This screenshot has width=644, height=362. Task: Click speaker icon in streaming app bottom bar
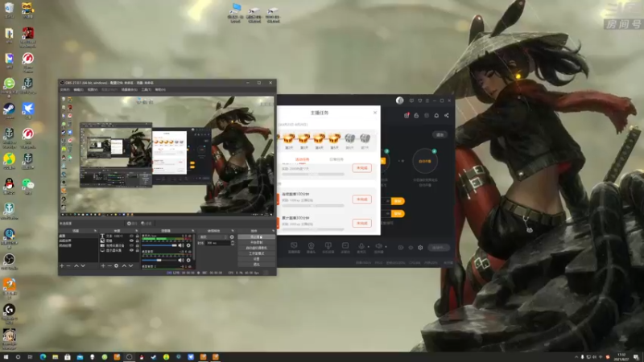(378, 246)
